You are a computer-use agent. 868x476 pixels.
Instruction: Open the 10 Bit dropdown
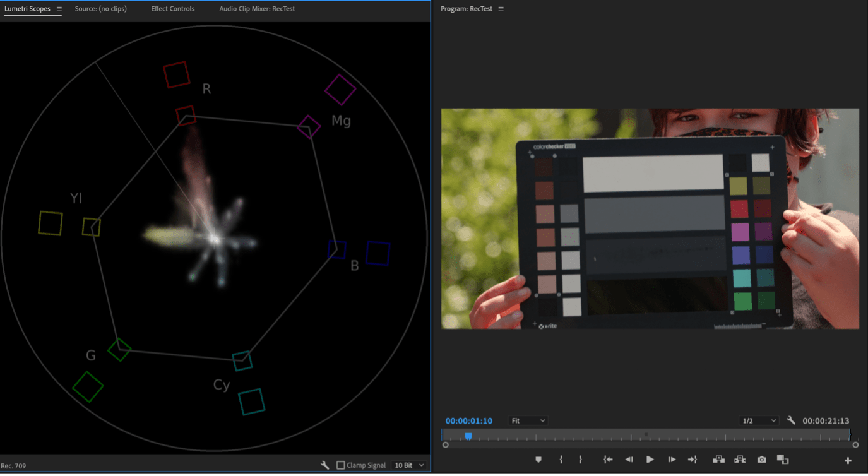pos(408,465)
